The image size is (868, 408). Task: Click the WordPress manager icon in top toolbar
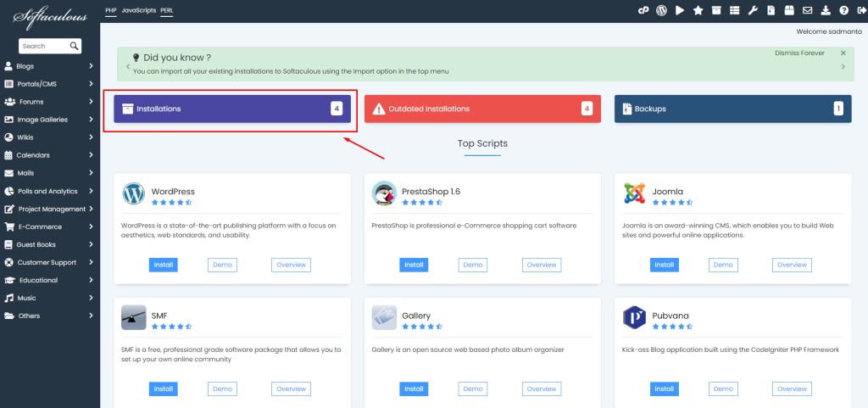[661, 10]
